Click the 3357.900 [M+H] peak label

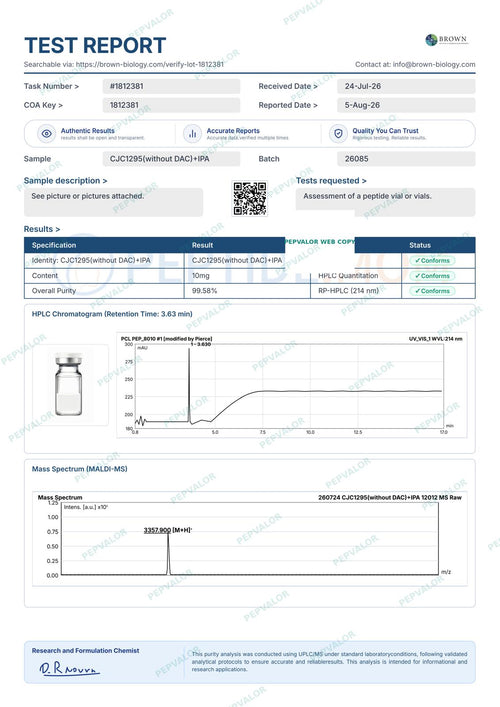coord(168,530)
